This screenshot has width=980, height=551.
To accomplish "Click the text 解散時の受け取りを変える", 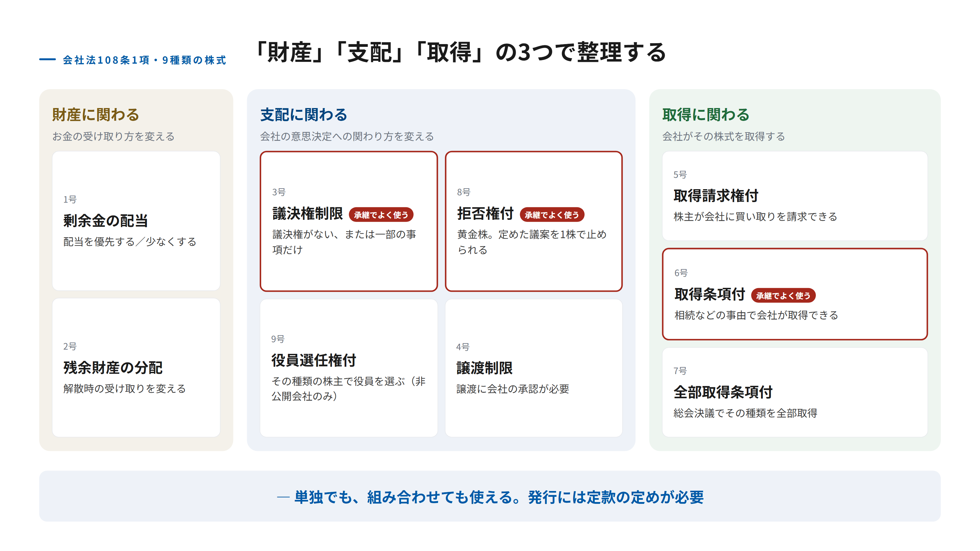I will pos(124,389).
